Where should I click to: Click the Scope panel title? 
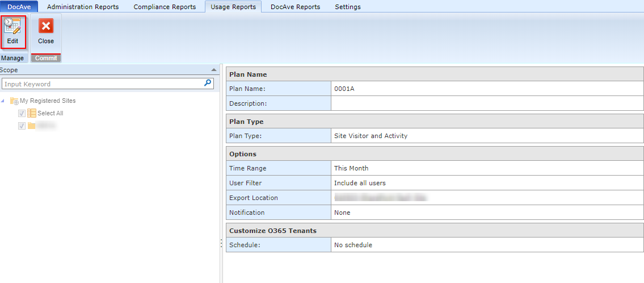[9, 70]
